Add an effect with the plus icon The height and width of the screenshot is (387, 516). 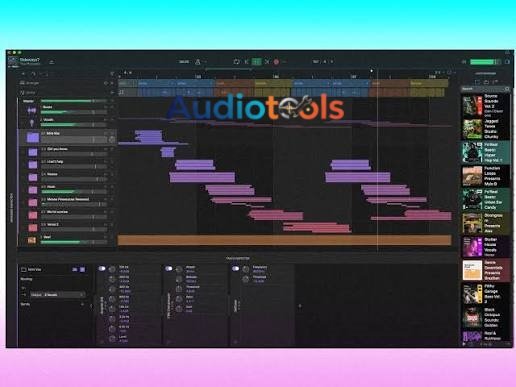pos(300,306)
